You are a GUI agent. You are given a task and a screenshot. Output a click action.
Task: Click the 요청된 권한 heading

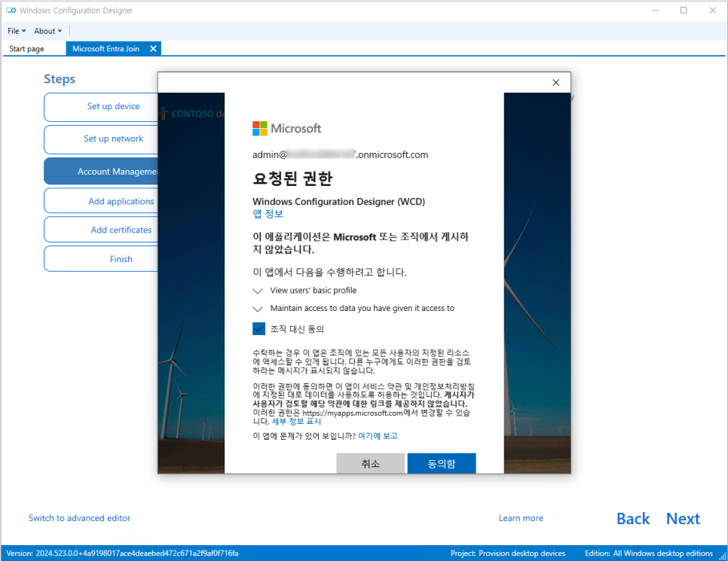292,178
